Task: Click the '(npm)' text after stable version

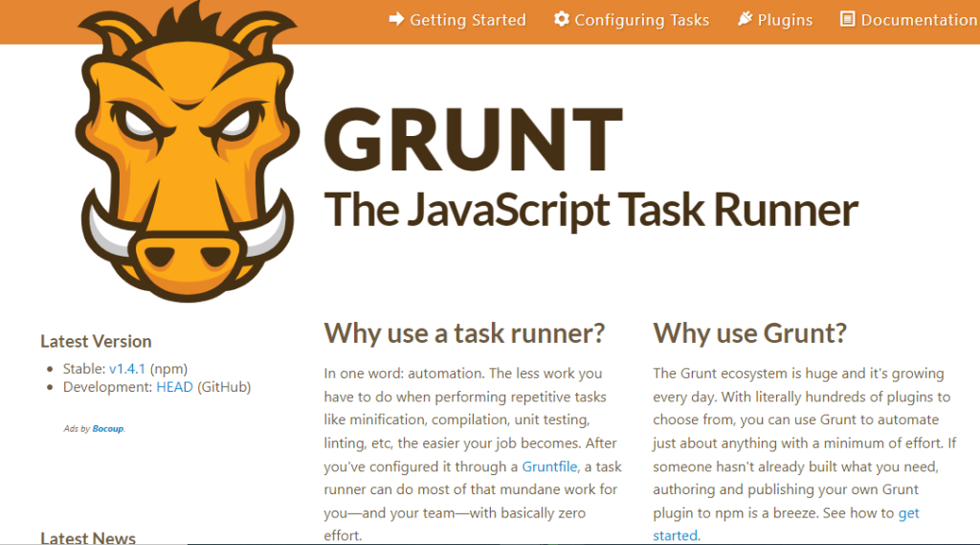Action: 168,369
